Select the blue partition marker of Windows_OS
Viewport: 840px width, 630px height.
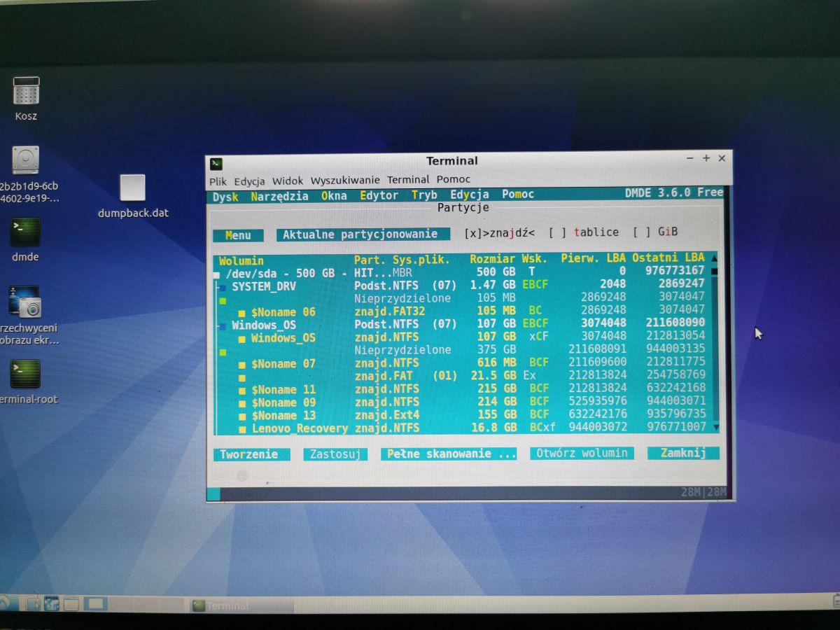(x=223, y=326)
